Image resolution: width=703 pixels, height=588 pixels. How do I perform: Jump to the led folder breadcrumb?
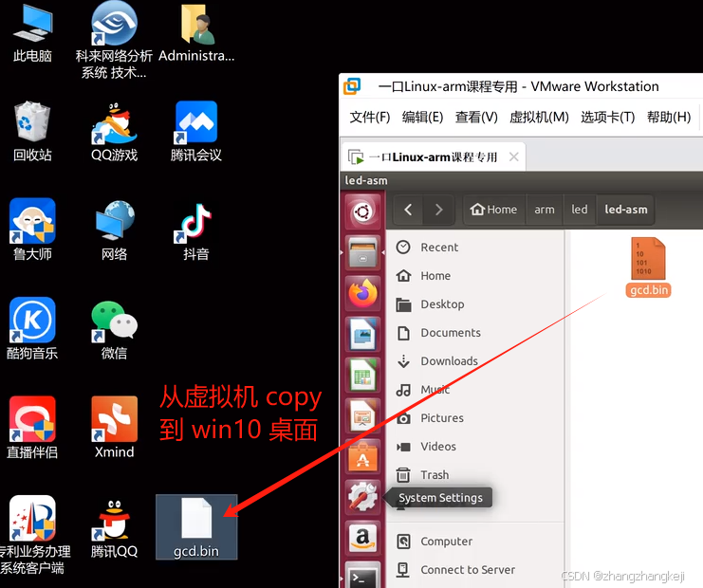click(x=580, y=210)
